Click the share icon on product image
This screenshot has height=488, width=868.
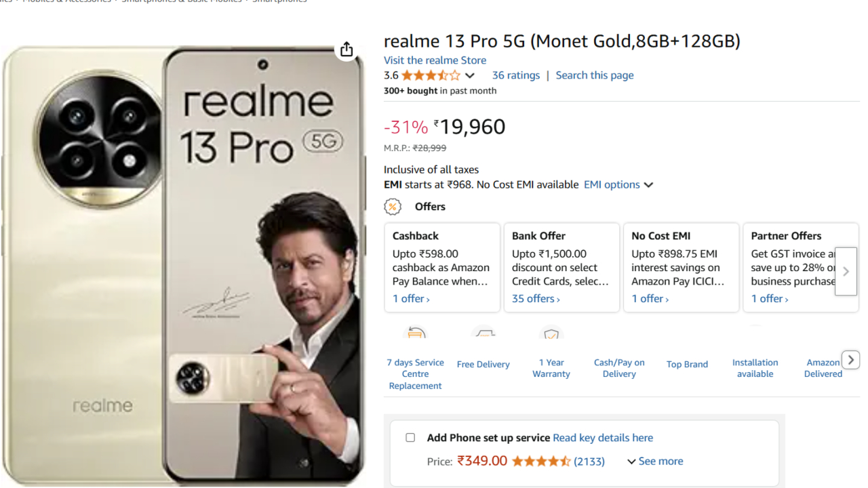coord(347,49)
